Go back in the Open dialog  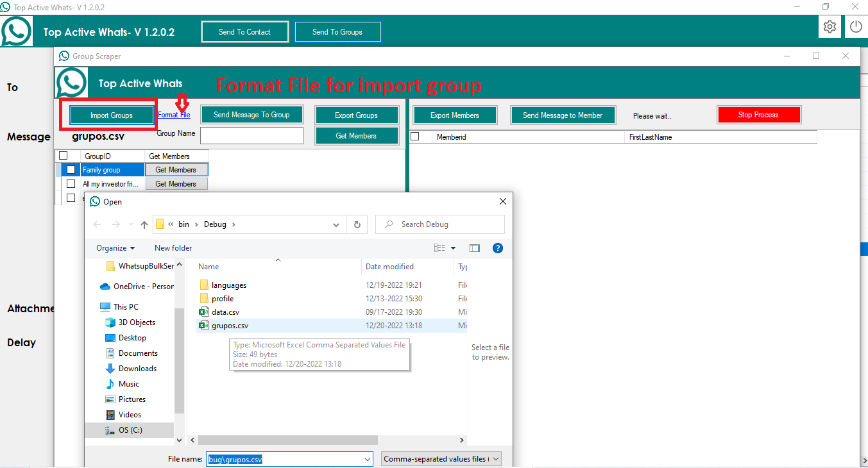click(x=98, y=224)
